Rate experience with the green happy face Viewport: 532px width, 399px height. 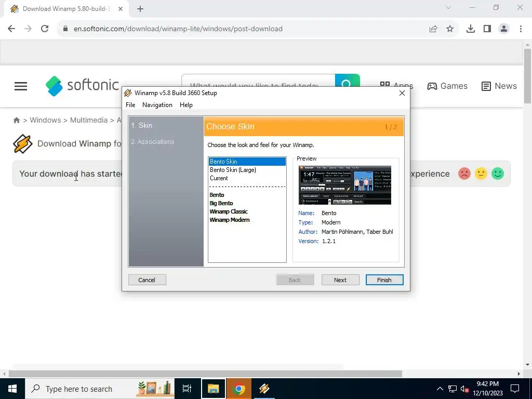[x=498, y=174]
